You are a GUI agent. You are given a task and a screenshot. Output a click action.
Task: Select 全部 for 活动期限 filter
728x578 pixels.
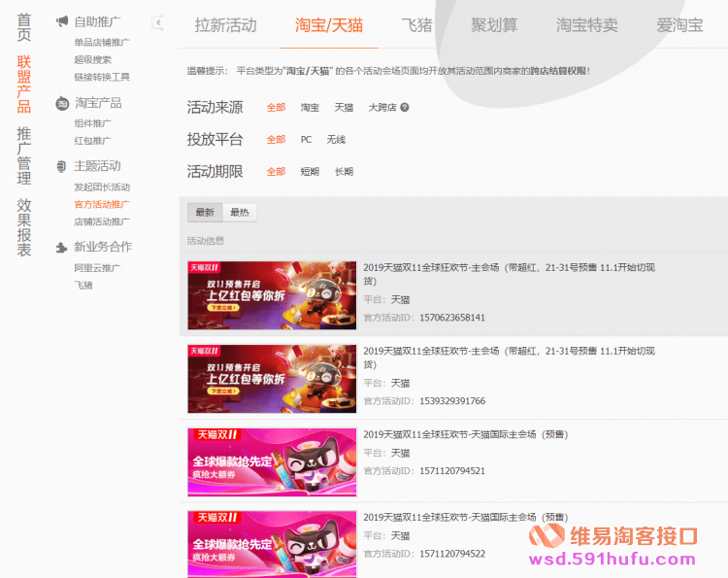tap(276, 171)
